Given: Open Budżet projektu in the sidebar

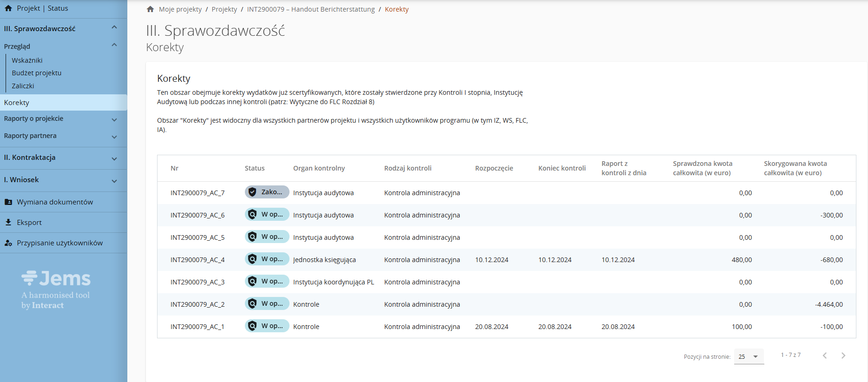Looking at the screenshot, I should pyautogui.click(x=37, y=73).
